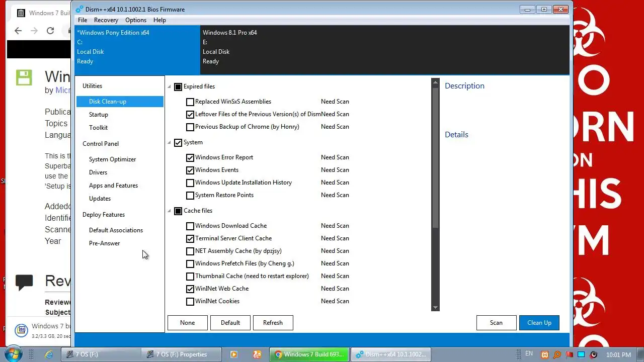Open the File menu

83,20
